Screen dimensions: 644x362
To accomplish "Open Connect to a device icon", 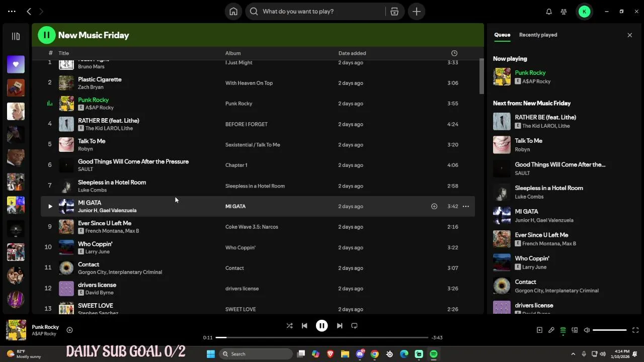I will 575,330.
